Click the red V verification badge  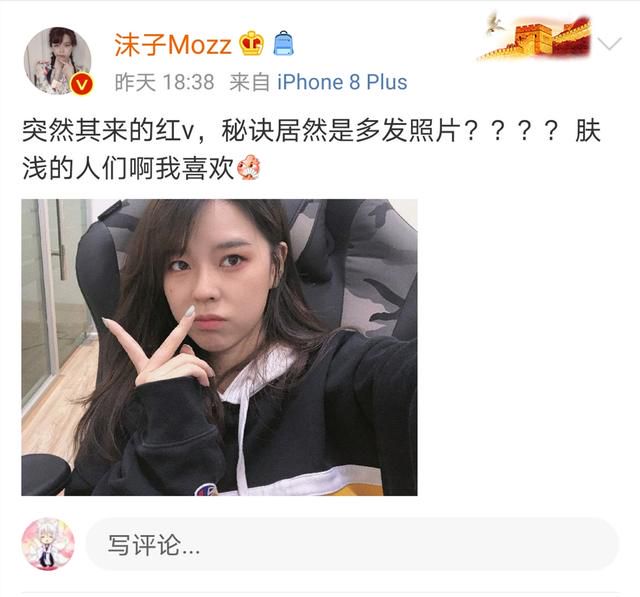[x=82, y=84]
